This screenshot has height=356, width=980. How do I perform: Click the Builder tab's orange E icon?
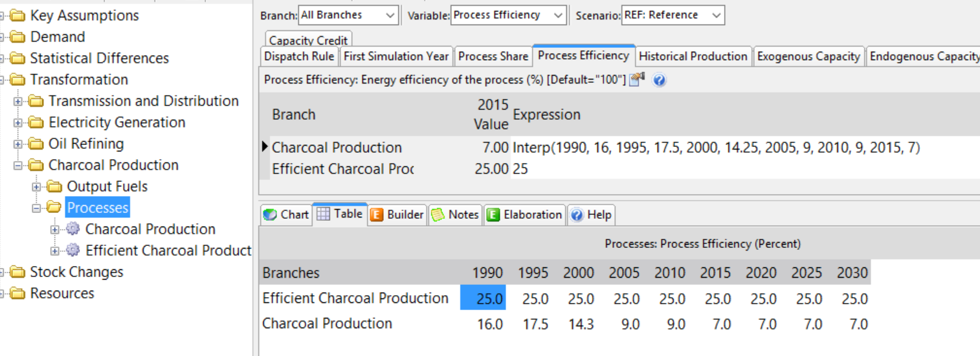tap(377, 215)
